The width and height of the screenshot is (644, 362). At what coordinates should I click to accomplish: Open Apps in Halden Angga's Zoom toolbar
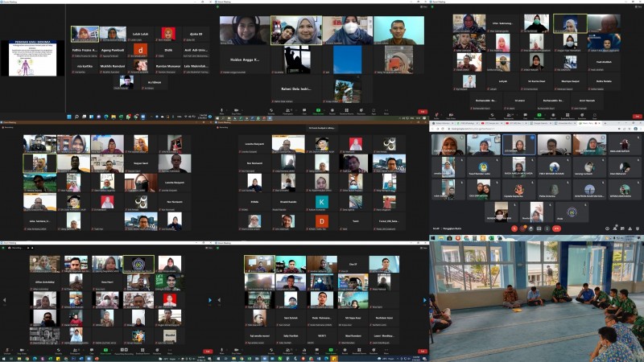[x=374, y=109]
